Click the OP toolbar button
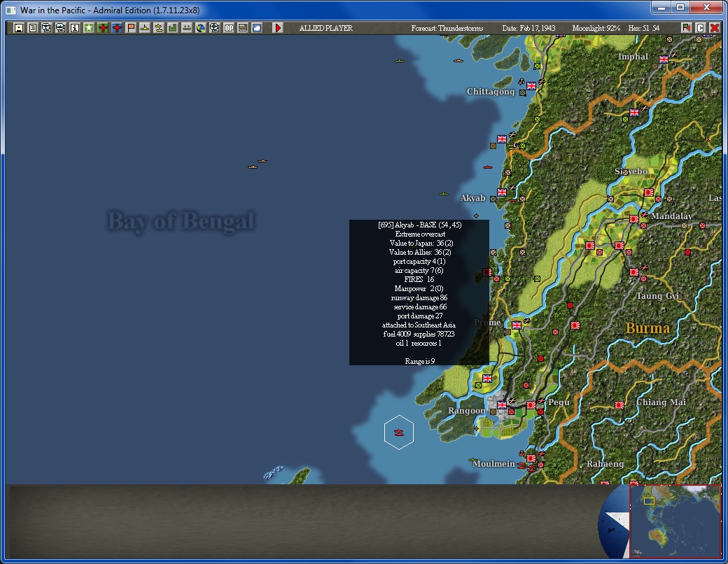 click(229, 28)
